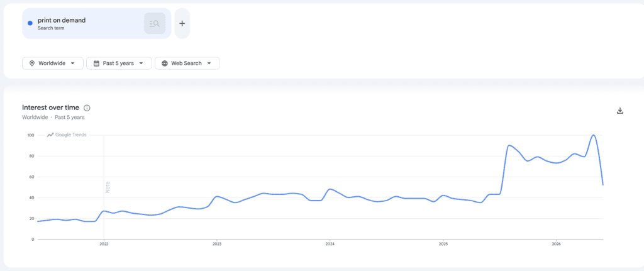Image resolution: width=644 pixels, height=271 pixels.
Task: Click the 2022 x-axis label
Action: 104,244
